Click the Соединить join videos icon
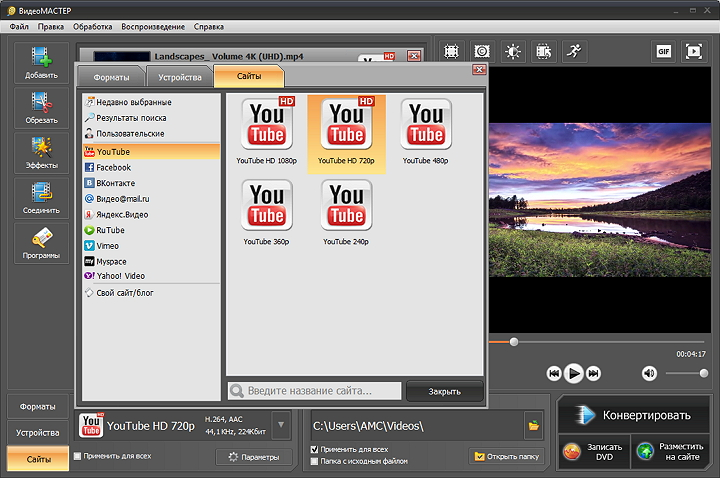The width and height of the screenshot is (720, 478). [41, 198]
